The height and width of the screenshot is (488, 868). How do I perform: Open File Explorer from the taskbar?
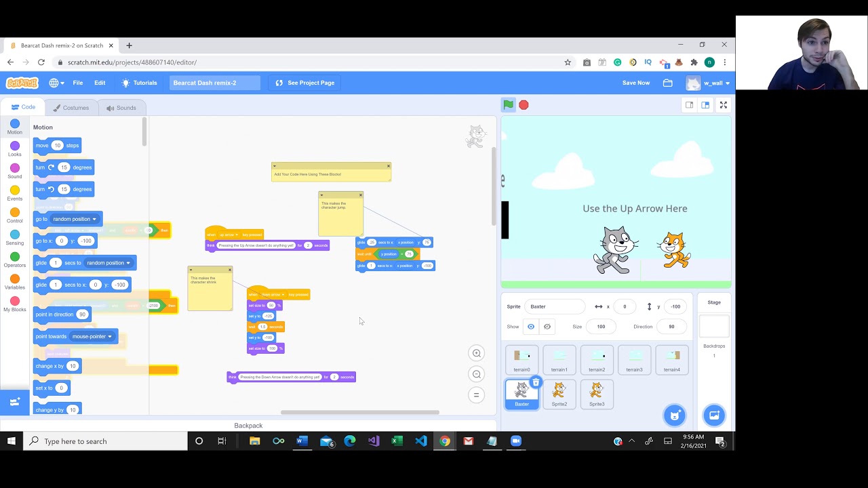pyautogui.click(x=255, y=441)
